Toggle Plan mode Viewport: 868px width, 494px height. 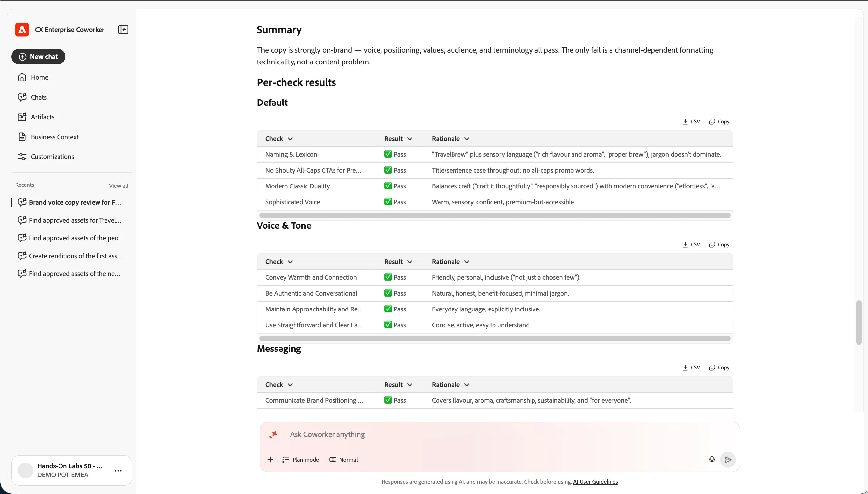click(x=300, y=460)
